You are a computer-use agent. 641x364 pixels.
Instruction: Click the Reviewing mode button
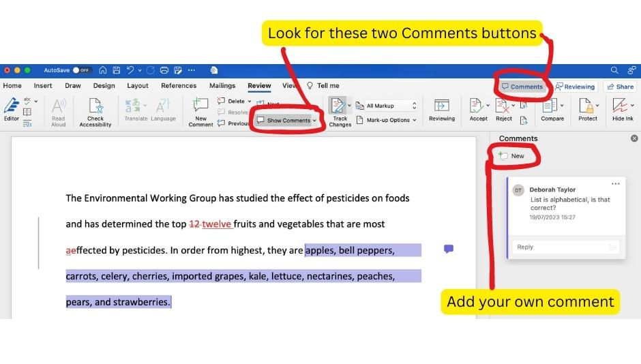[575, 87]
